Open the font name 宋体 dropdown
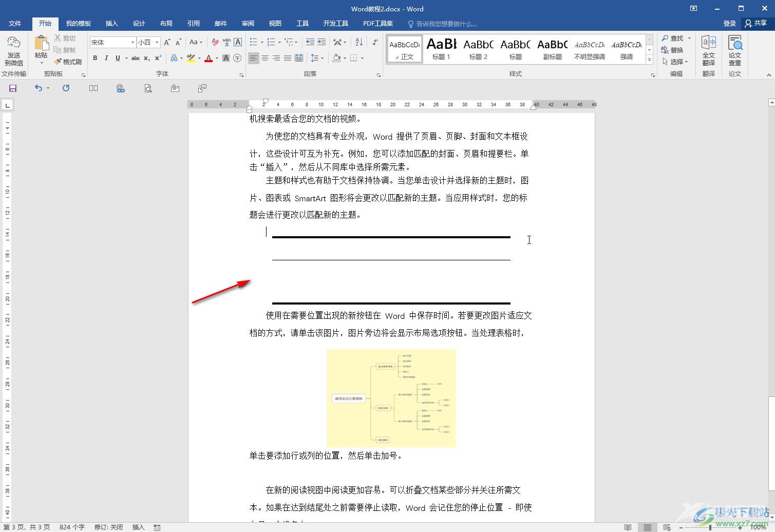Viewport: 775px width, 532px height. point(133,43)
